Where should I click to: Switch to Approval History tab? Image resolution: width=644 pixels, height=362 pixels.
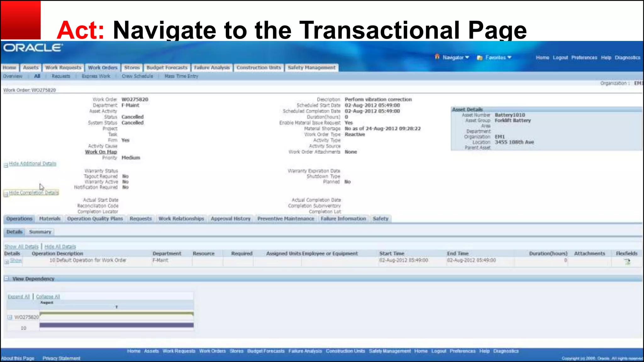pyautogui.click(x=230, y=219)
